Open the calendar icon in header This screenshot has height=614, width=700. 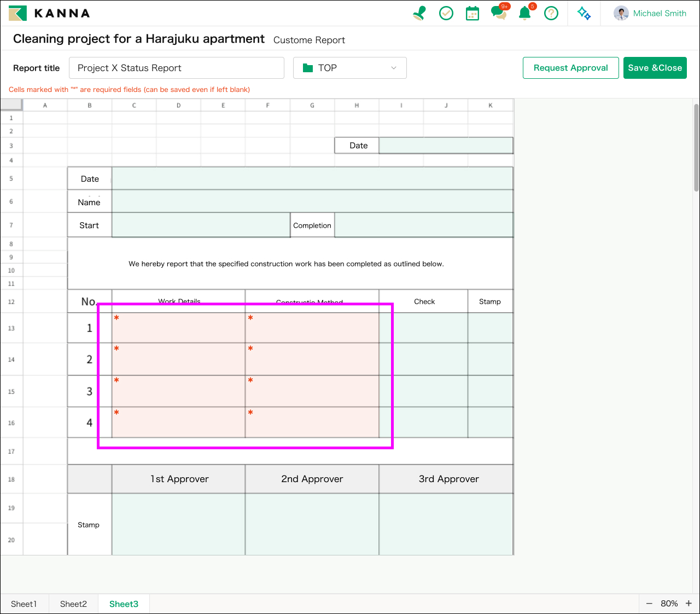[472, 13]
